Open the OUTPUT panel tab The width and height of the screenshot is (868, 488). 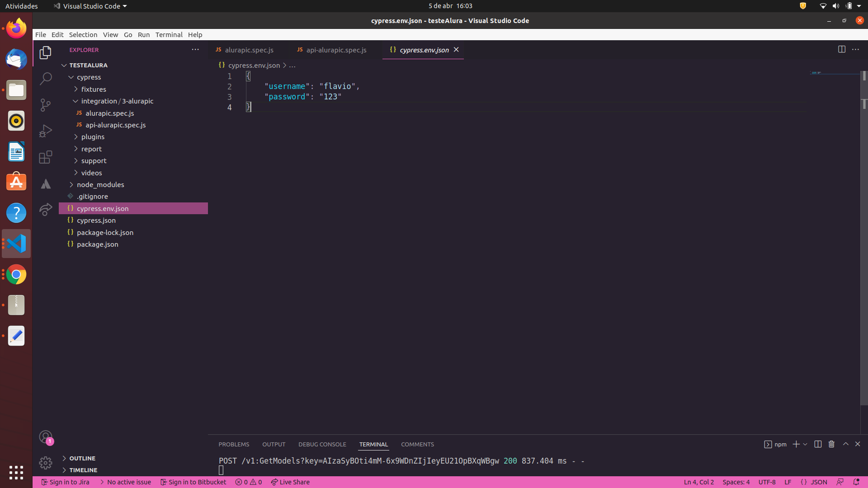click(x=274, y=445)
